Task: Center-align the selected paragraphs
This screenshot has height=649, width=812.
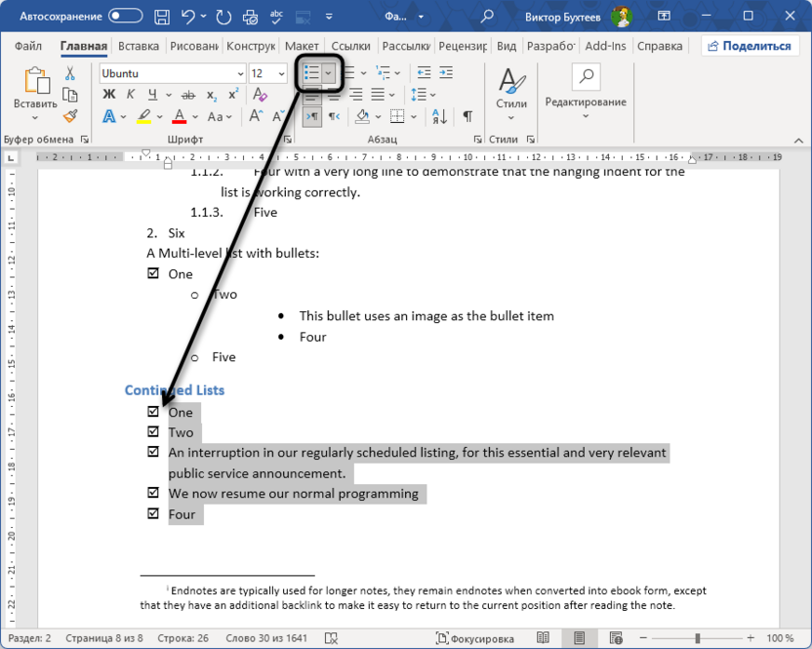Action: tap(334, 95)
